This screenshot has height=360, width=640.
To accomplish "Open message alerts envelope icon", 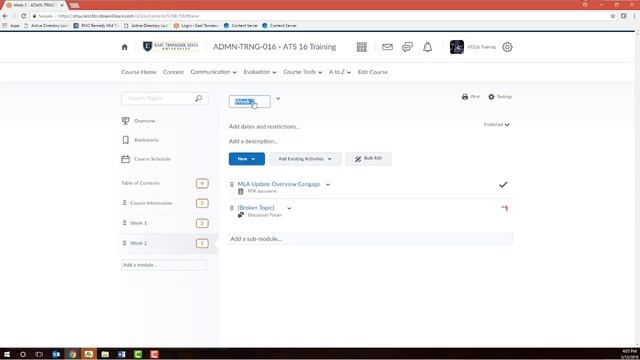I will (x=387, y=47).
